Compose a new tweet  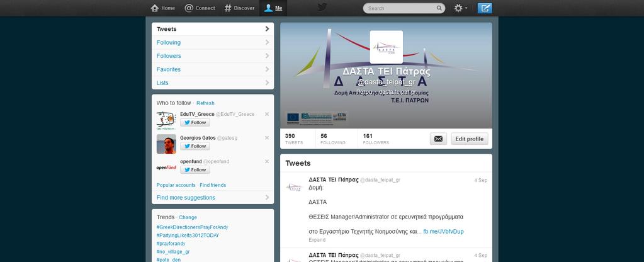pyautogui.click(x=485, y=8)
